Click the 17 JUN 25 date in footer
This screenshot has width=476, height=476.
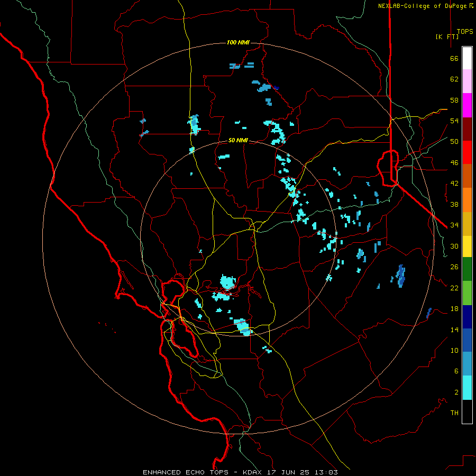click(x=288, y=472)
